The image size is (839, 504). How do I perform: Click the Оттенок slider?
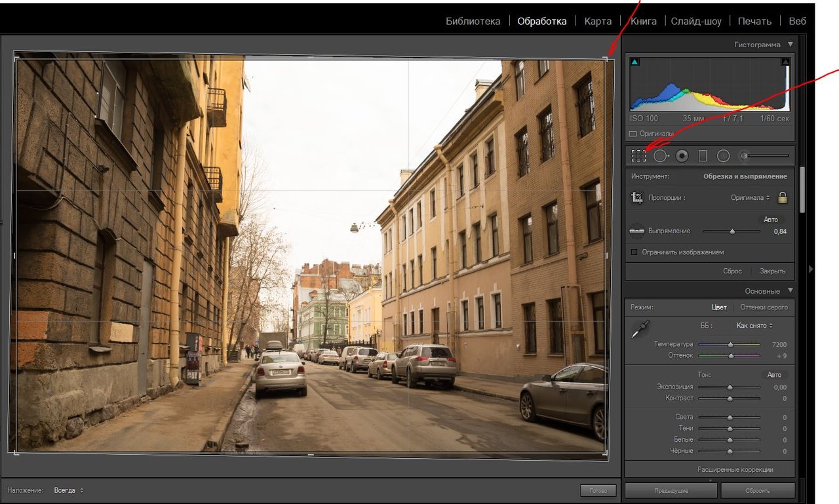coord(729,355)
